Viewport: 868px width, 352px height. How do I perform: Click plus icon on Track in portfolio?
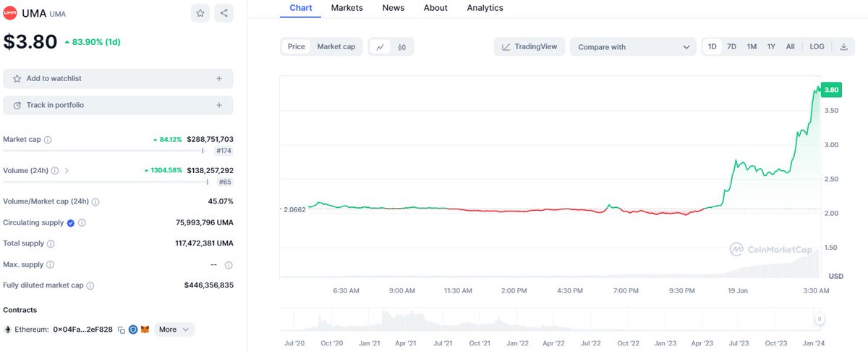click(219, 105)
